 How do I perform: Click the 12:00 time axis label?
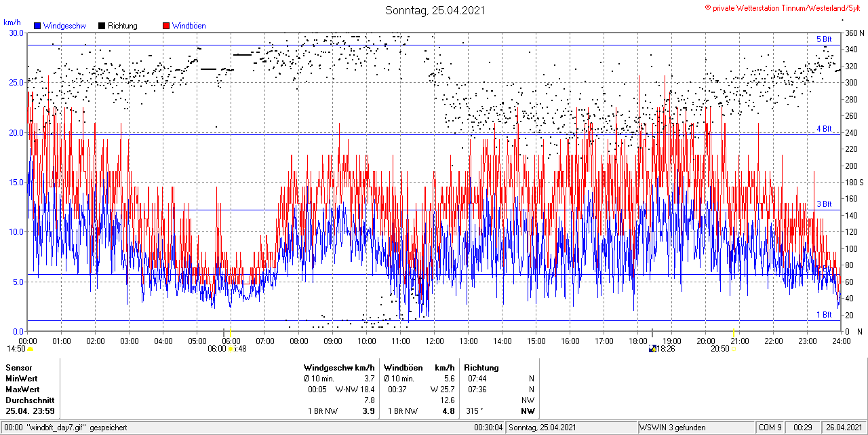pos(435,341)
